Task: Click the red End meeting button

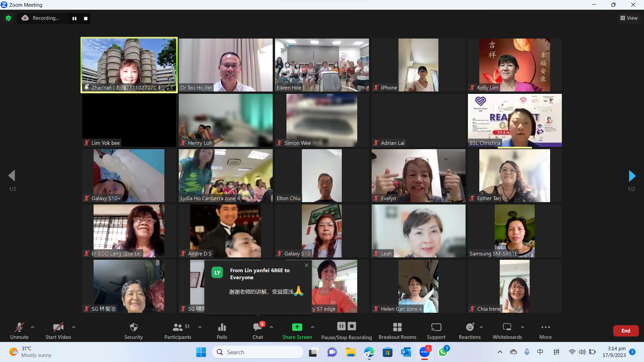Action: 626,330
